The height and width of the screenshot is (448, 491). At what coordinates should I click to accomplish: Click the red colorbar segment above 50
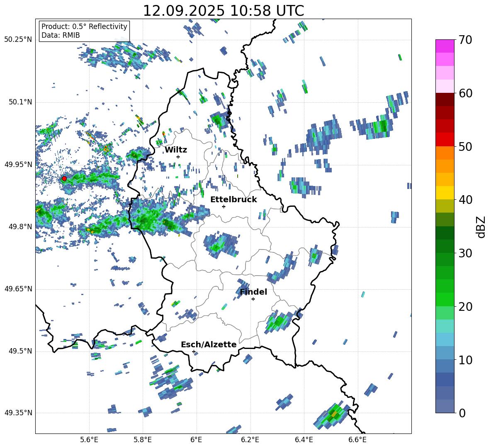[445, 140]
